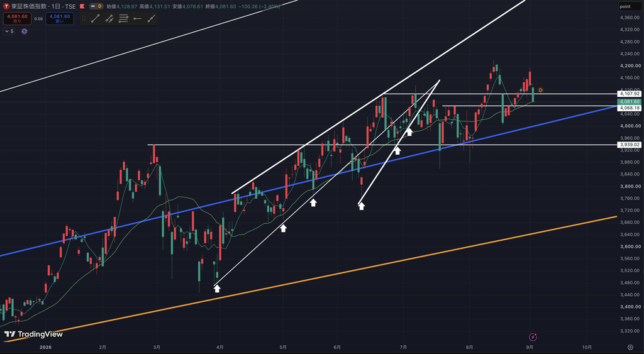644x354 pixels.
Task: Click the purple refresh circle icon
Action: click(x=25, y=31)
